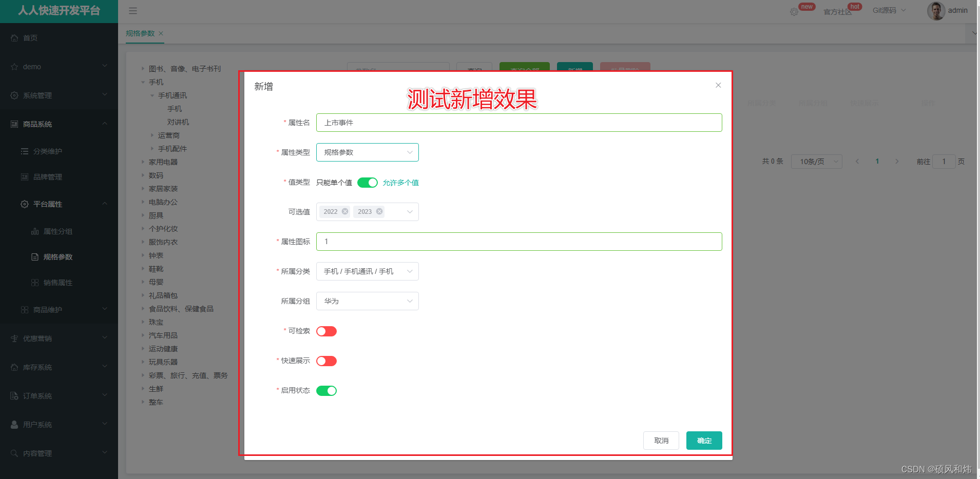980x479 pixels.
Task: Click the admin username
Action: [x=957, y=10]
